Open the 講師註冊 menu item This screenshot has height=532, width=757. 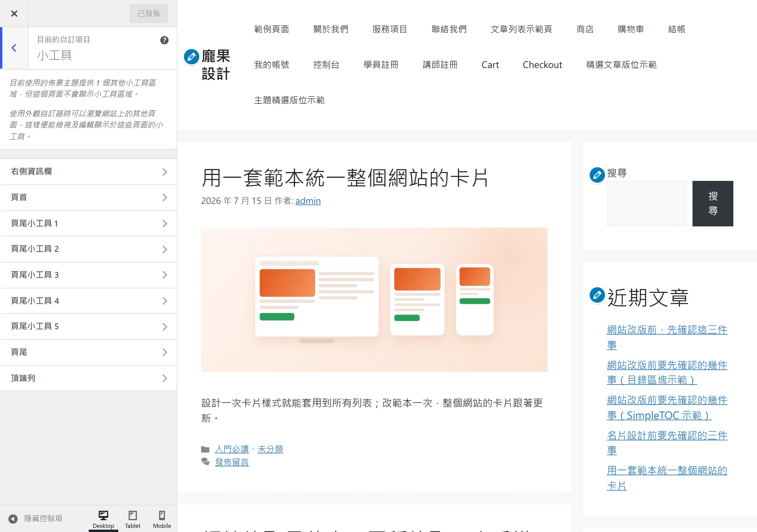click(440, 65)
